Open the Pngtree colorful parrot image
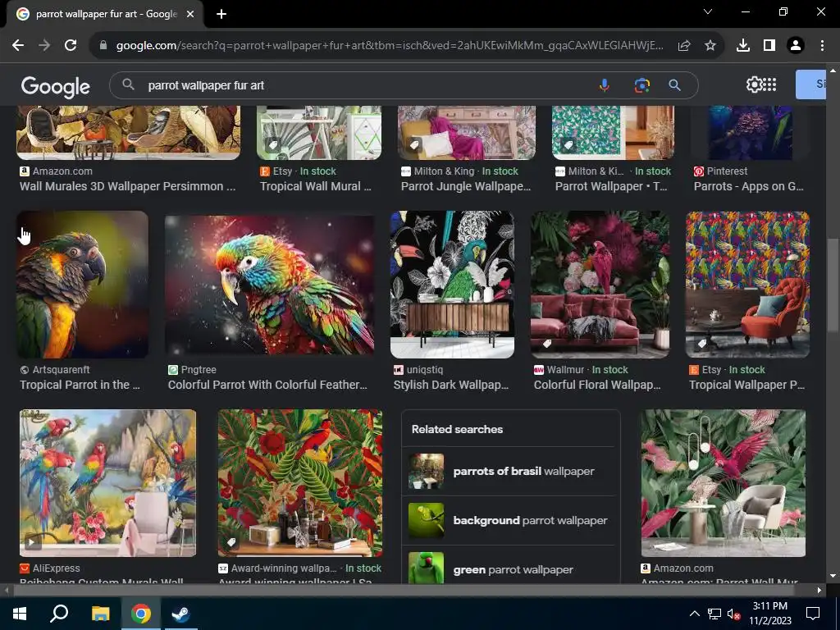The height and width of the screenshot is (630, 840). 269,285
